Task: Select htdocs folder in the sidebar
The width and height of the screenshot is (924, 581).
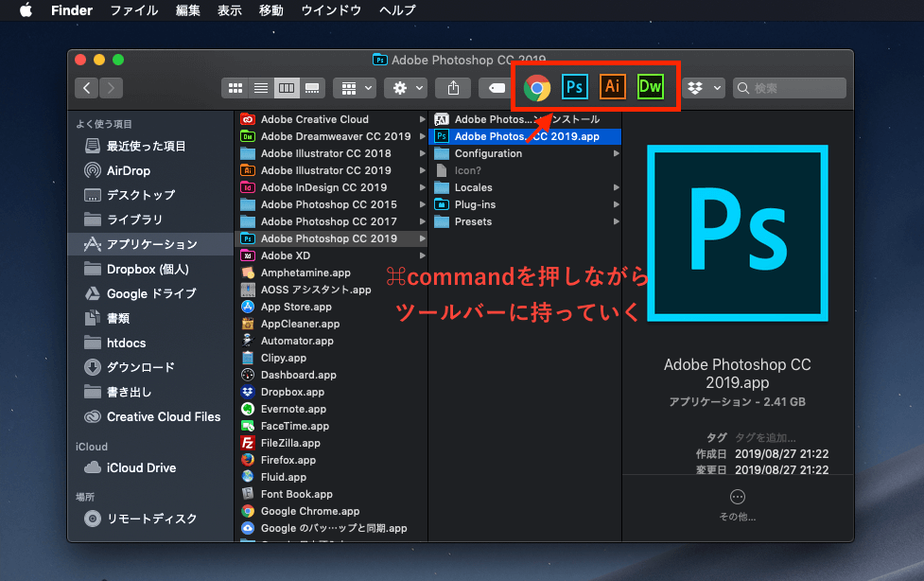Action: (x=151, y=343)
